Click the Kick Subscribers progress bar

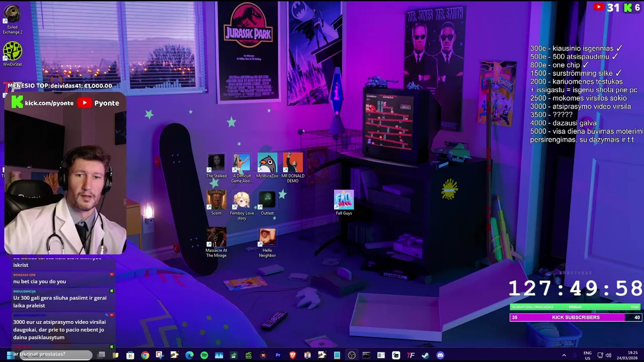pyautogui.click(x=576, y=317)
